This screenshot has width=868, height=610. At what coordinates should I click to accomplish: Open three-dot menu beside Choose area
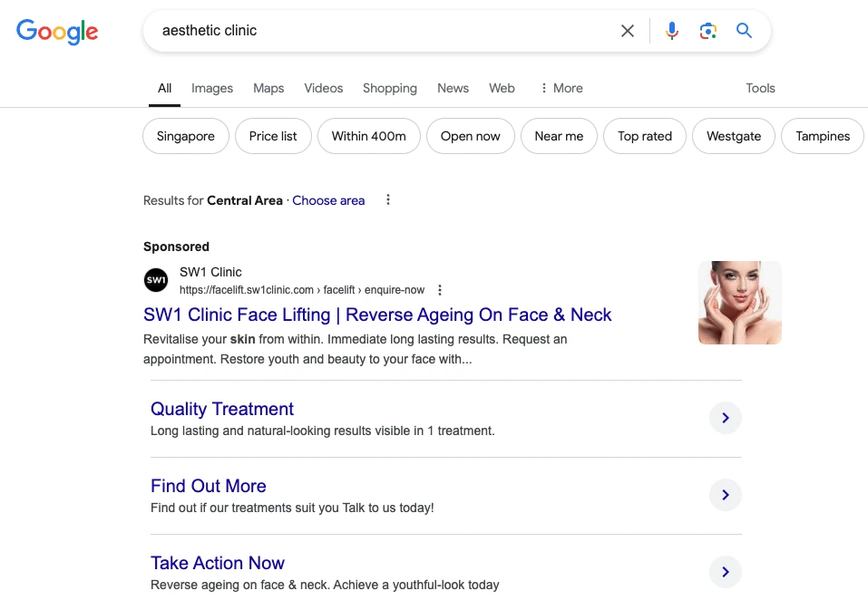388,199
